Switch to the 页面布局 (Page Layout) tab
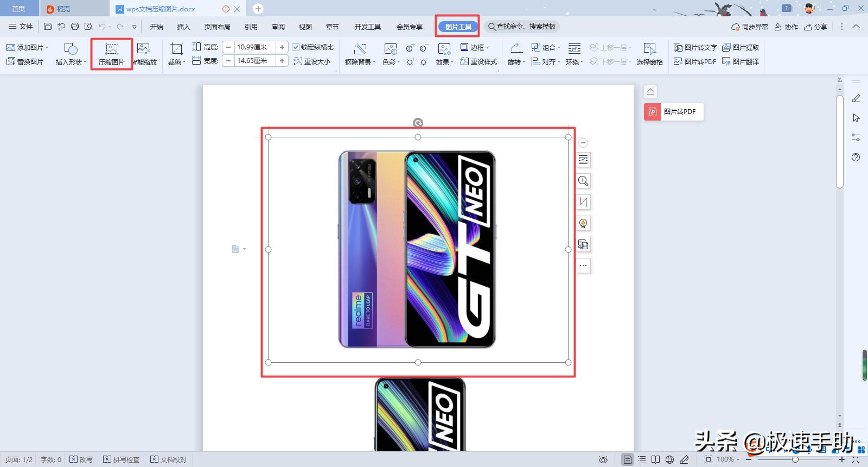Image resolution: width=868 pixels, height=467 pixels. [x=218, y=27]
